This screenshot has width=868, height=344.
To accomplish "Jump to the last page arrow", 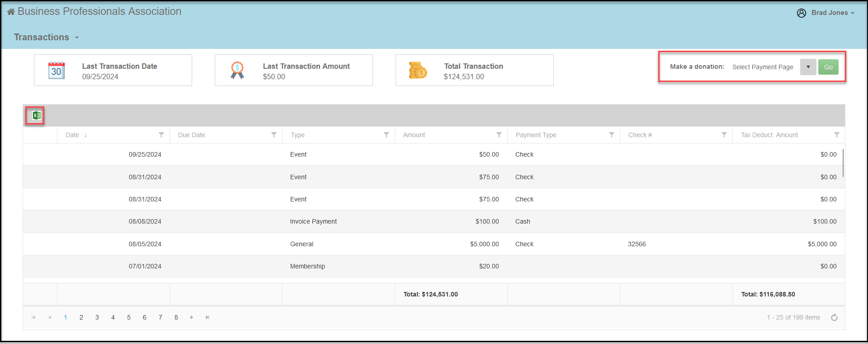I will coord(208,317).
